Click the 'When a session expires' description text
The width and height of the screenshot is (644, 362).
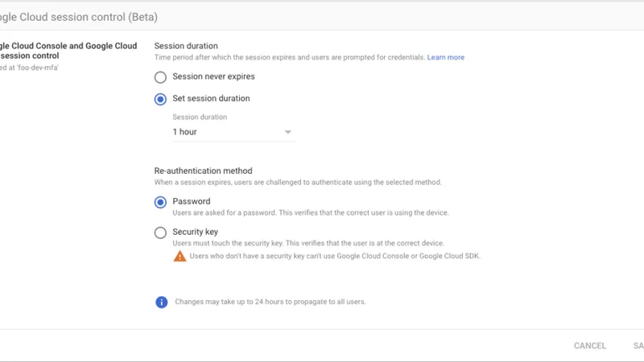(298, 183)
